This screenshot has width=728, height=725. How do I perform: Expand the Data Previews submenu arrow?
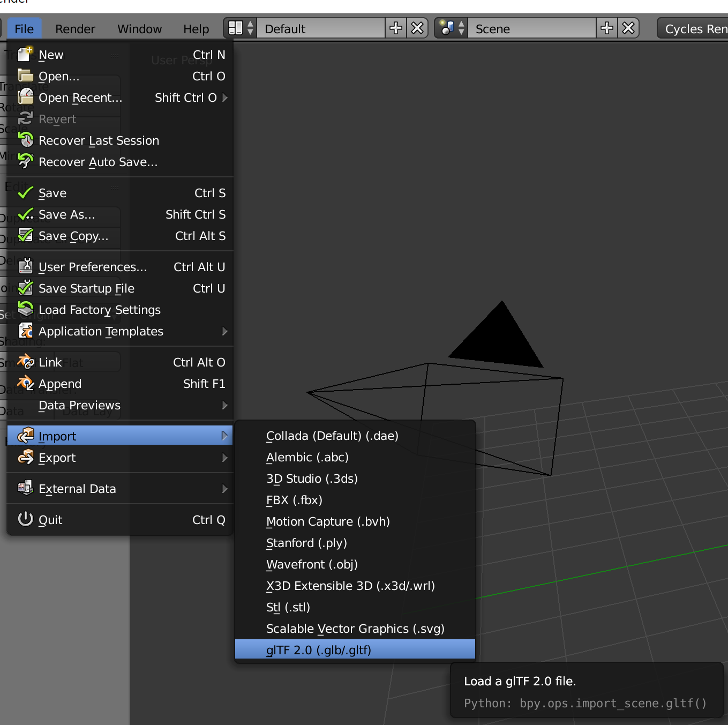click(x=225, y=405)
